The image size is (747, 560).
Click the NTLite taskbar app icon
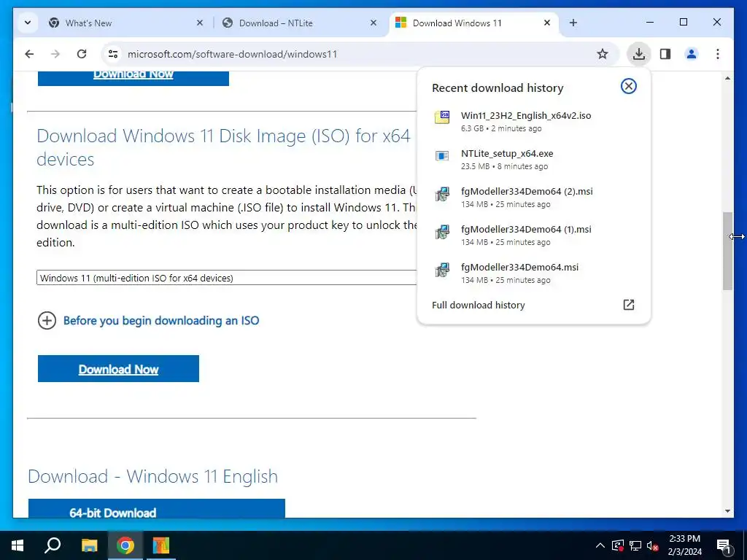pyautogui.click(x=160, y=545)
